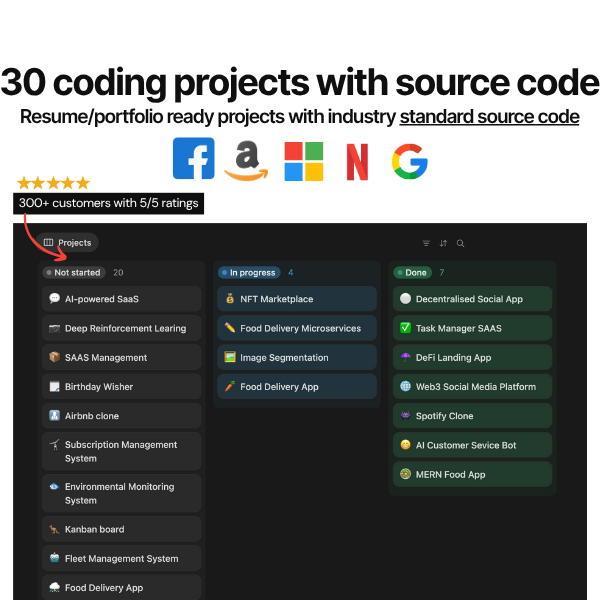Click alien icon on Spotify Clone
This screenshot has height=600, width=600.
[405, 415]
